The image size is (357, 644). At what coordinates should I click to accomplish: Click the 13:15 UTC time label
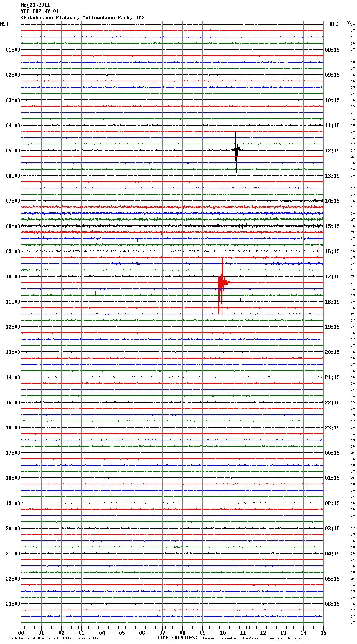coord(332,176)
